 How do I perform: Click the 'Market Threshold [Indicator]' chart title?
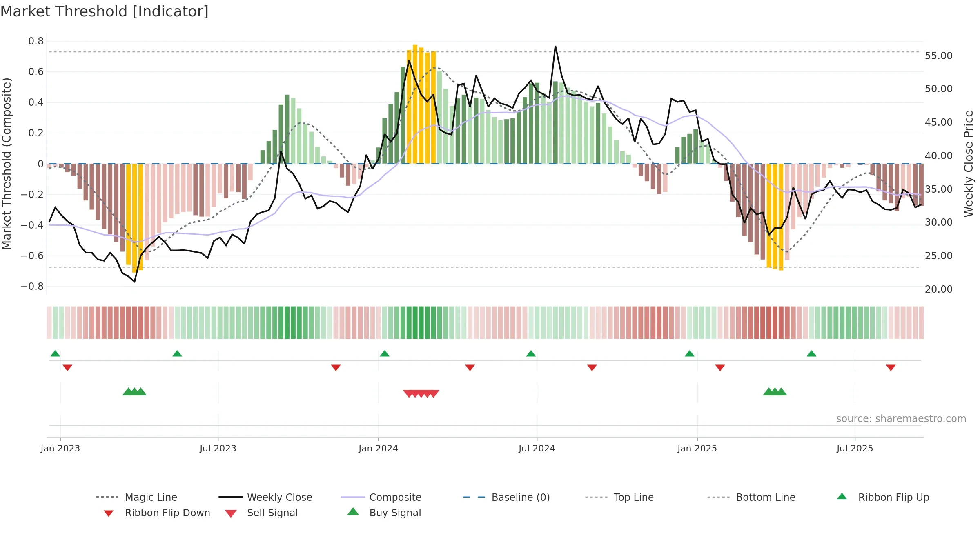[x=105, y=11]
